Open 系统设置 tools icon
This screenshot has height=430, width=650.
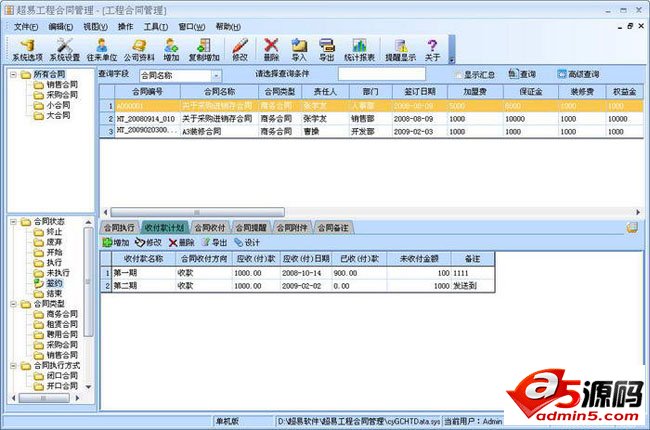pos(65,50)
